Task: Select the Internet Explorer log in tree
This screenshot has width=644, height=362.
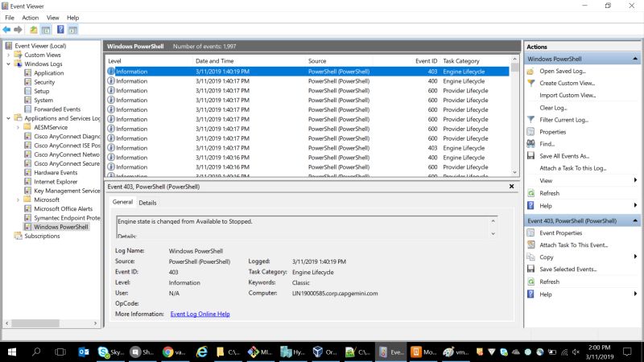Action: coord(56,182)
